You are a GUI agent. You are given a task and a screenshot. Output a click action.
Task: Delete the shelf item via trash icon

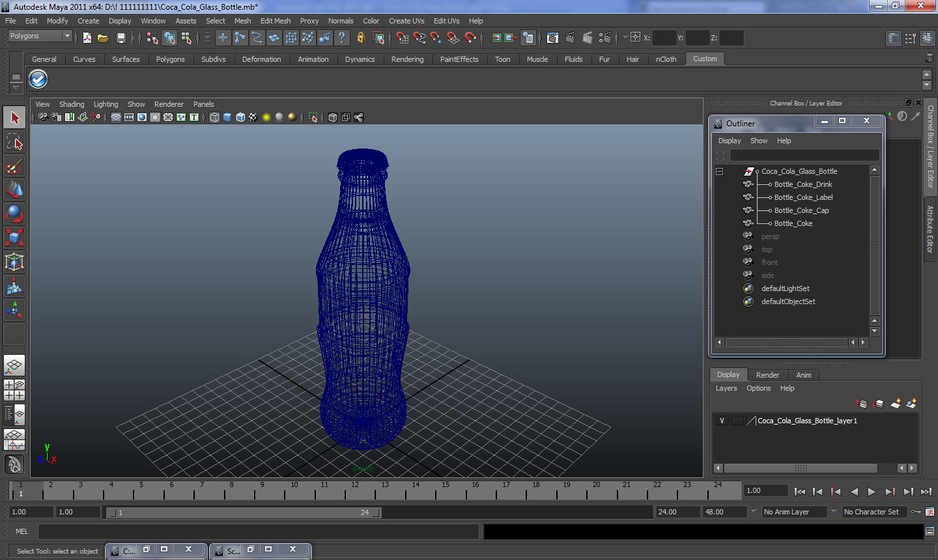point(930,59)
